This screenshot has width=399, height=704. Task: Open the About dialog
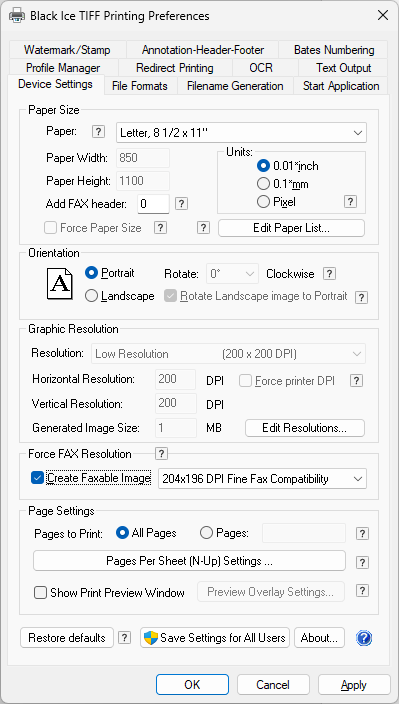coord(319,638)
